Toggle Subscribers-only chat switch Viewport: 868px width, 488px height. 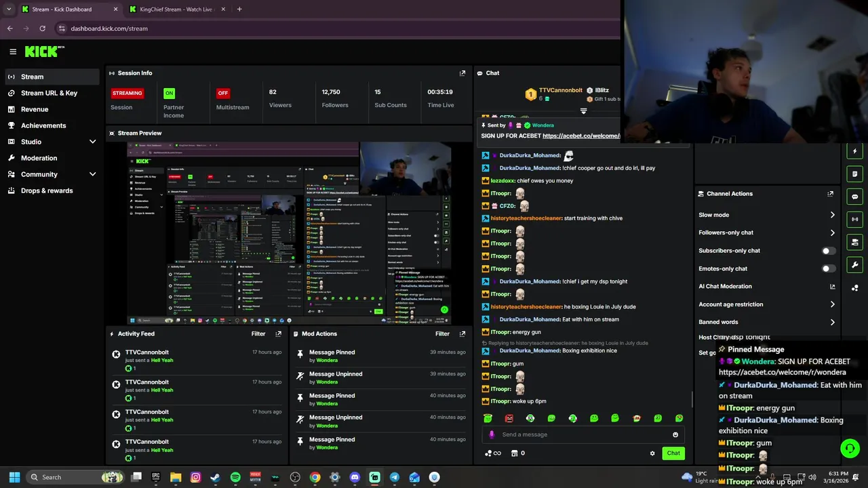828,251
